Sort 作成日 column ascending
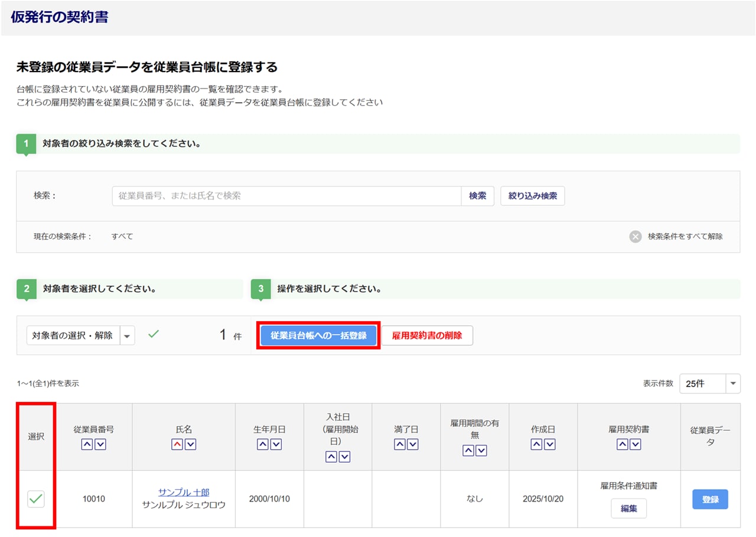Viewport: 756px width, 537px height. coord(536,445)
